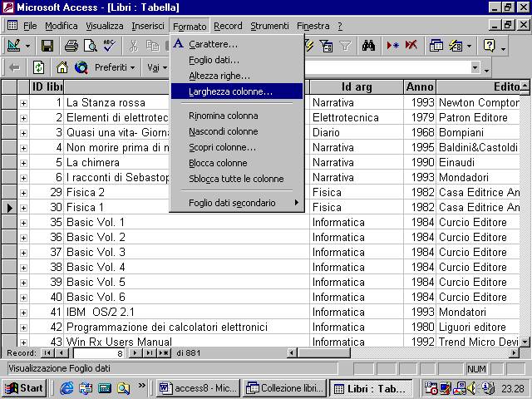Choose Nascondi colonne menu entry

click(236, 131)
